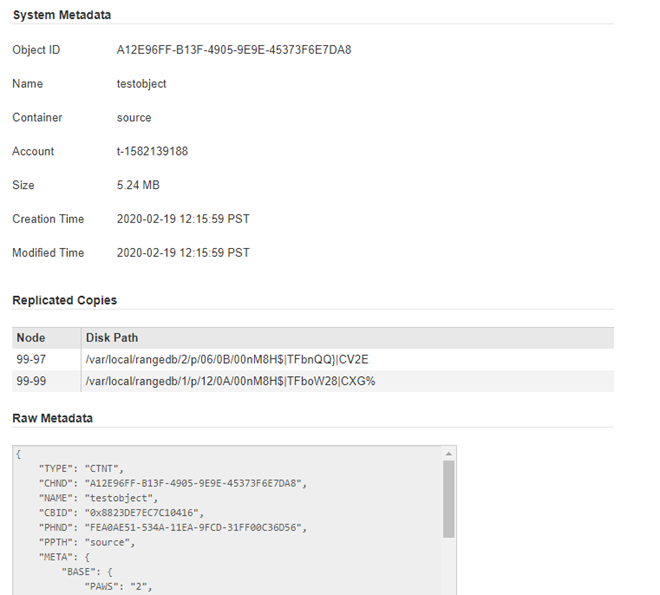Click the Object ID value A12E96FF
The height and width of the screenshot is (595, 660).
tap(233, 50)
